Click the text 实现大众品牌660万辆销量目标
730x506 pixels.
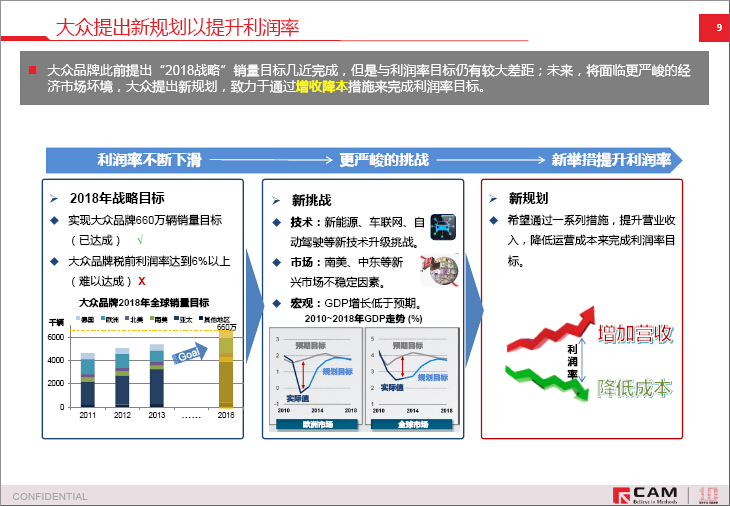click(145, 220)
